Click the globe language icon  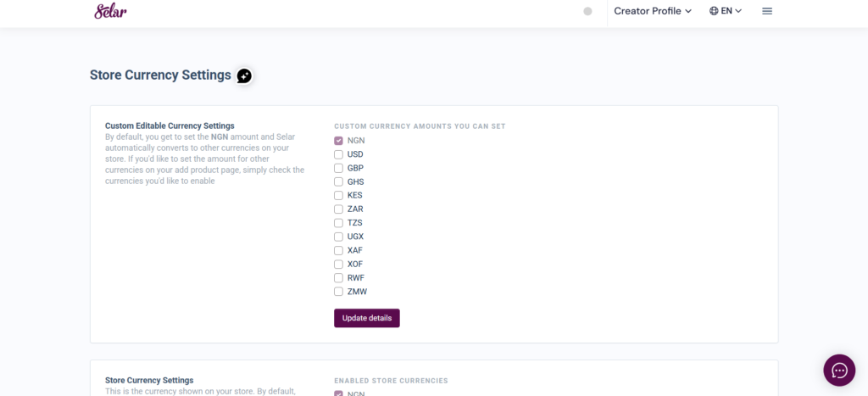[714, 11]
